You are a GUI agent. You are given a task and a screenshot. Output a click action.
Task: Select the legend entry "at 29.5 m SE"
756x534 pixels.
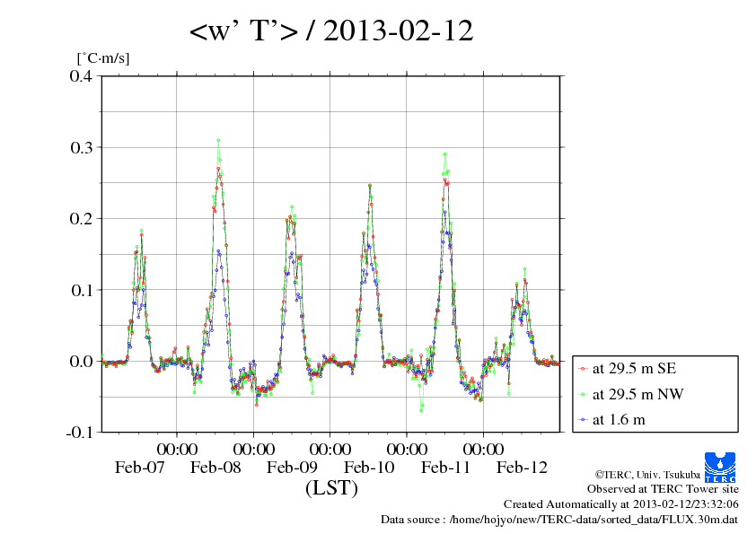tap(634, 368)
